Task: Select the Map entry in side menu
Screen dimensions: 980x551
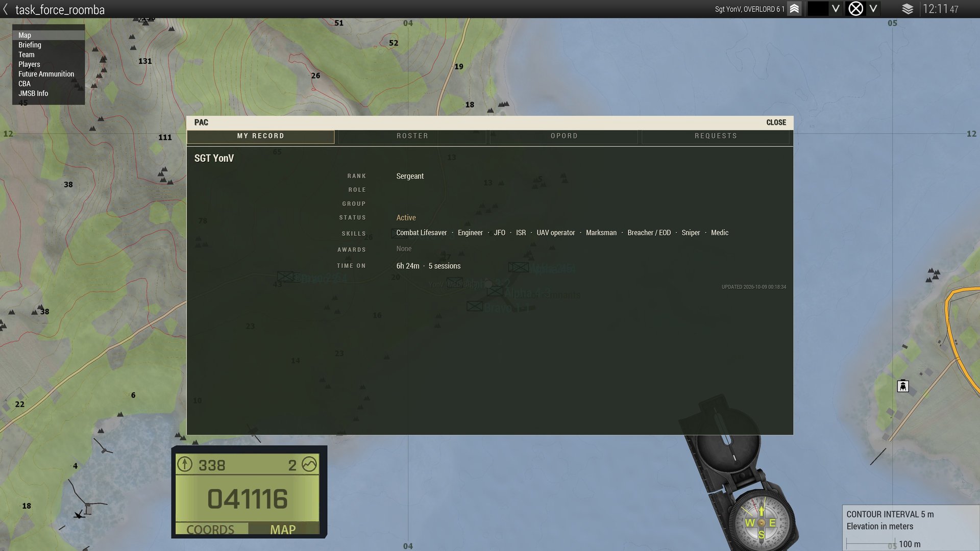Action: (48, 35)
